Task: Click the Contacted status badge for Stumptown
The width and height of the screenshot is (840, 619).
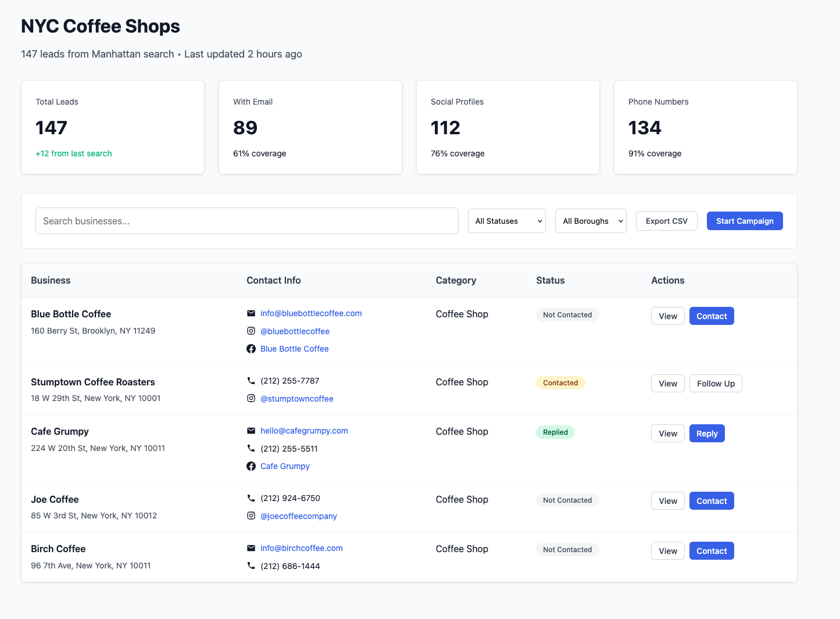Action: [560, 382]
